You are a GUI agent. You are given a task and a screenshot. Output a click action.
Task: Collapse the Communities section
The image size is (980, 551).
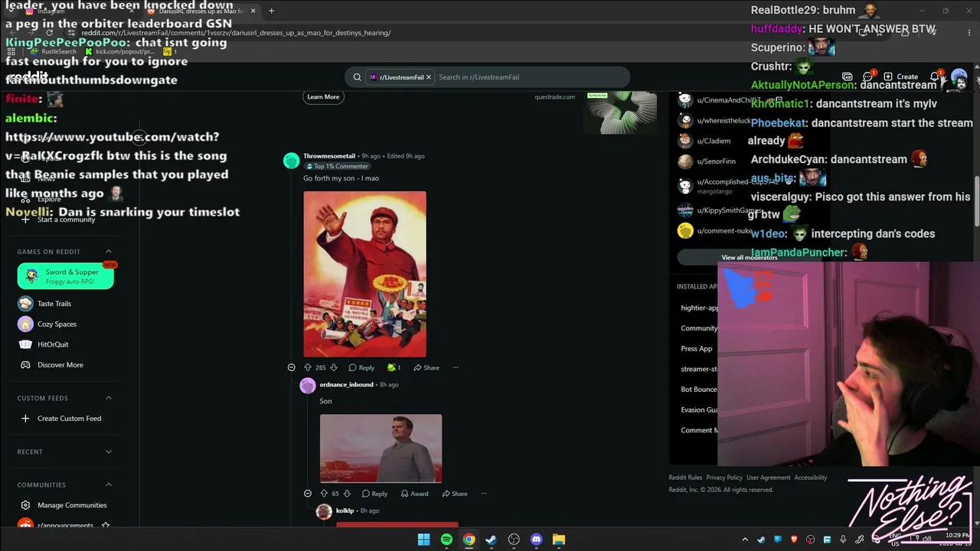click(108, 484)
